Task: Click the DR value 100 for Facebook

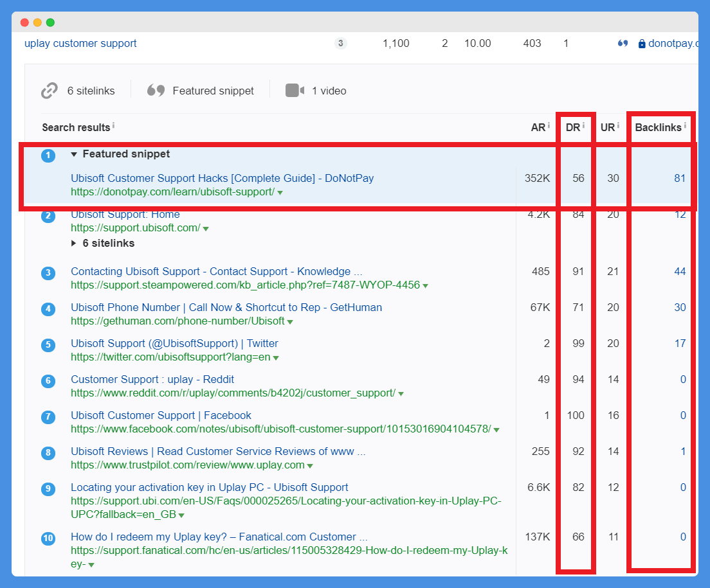Action: click(x=576, y=415)
